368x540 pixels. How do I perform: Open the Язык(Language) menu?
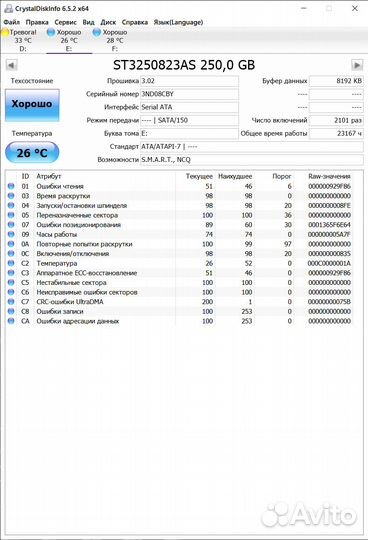[178, 22]
